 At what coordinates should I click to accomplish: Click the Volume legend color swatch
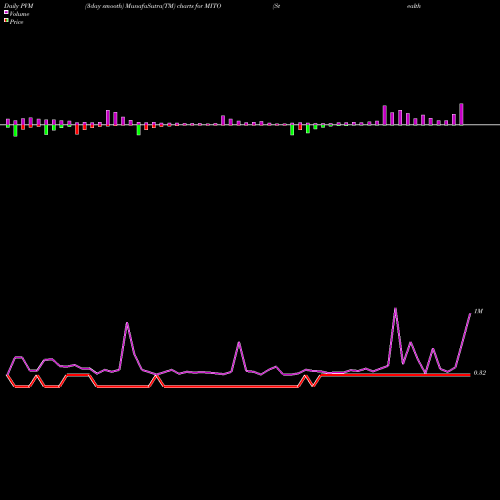(6, 12)
